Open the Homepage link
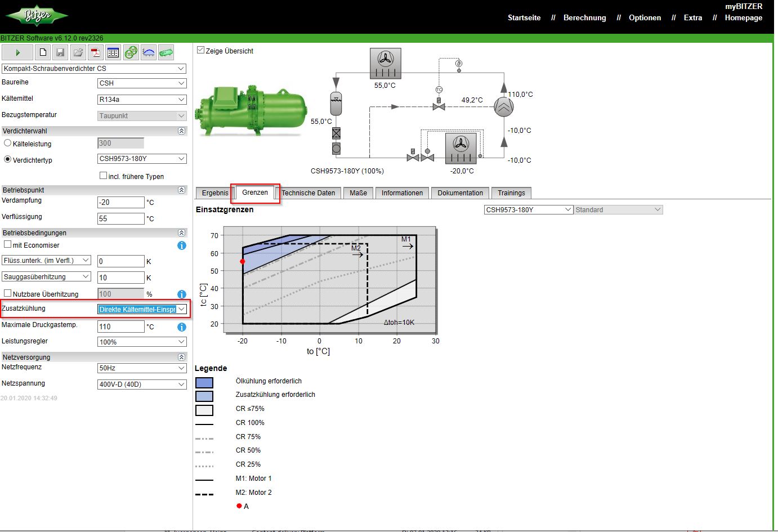Image resolution: width=778 pixels, height=532 pixels. pyautogui.click(x=744, y=18)
